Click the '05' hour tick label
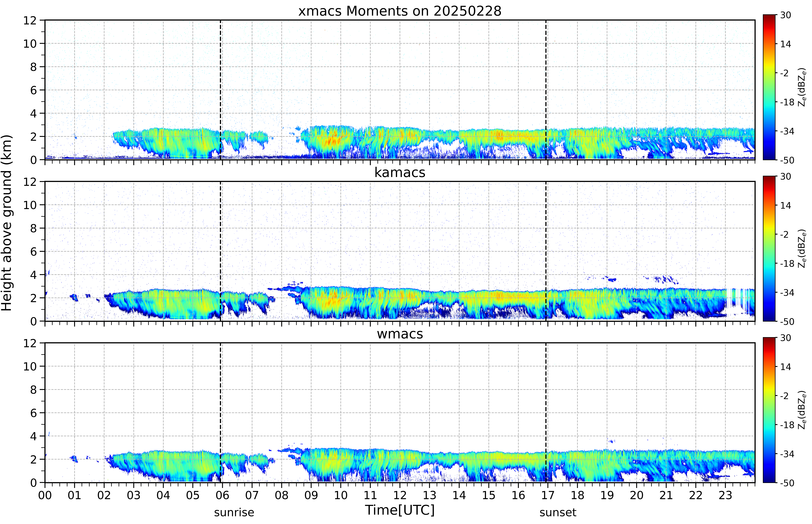Screen dimensions: 812x524 click(x=193, y=495)
